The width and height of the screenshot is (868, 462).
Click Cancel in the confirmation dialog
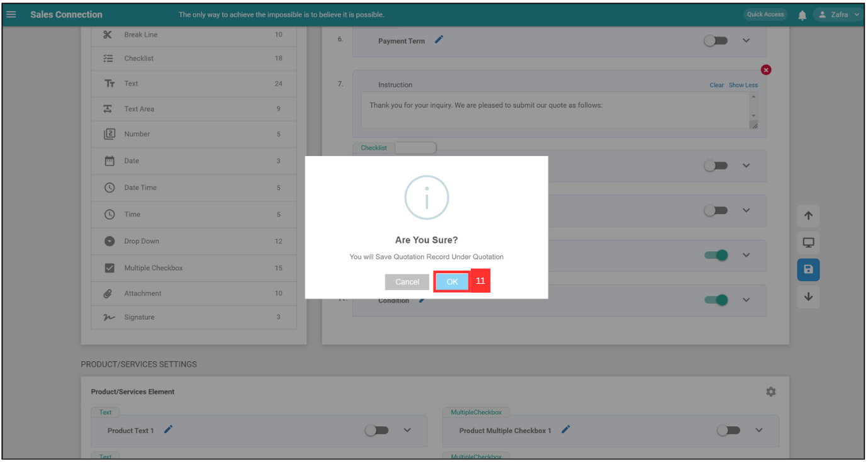click(407, 282)
